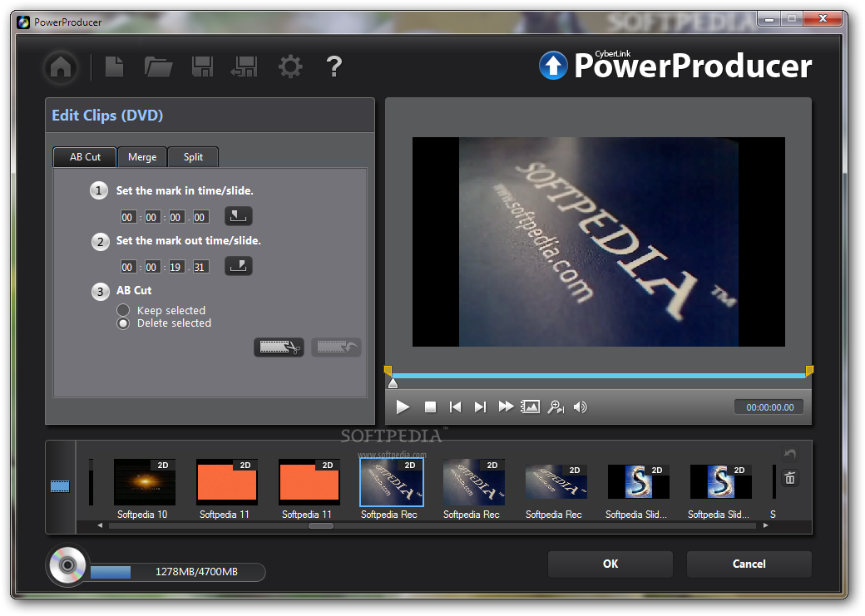Select the Keep selected option
865x616 pixels.
(123, 310)
